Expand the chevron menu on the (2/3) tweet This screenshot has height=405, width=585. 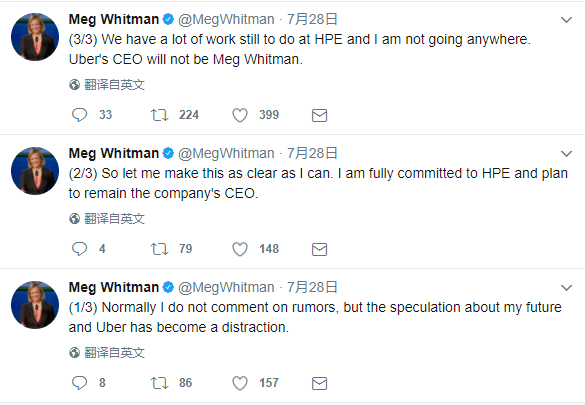tap(566, 154)
